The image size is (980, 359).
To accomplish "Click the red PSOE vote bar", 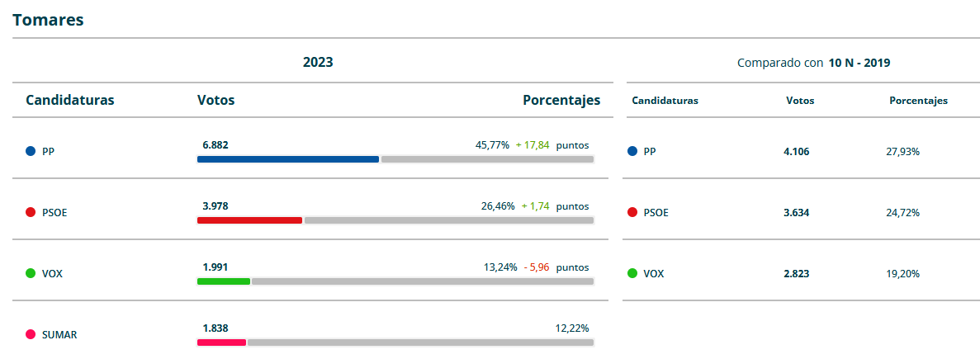I will tap(249, 220).
